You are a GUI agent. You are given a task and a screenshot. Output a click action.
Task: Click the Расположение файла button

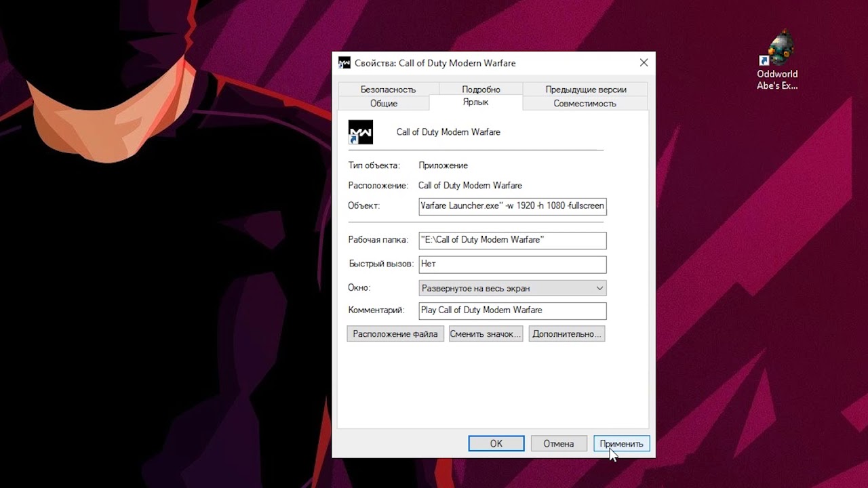click(x=395, y=333)
